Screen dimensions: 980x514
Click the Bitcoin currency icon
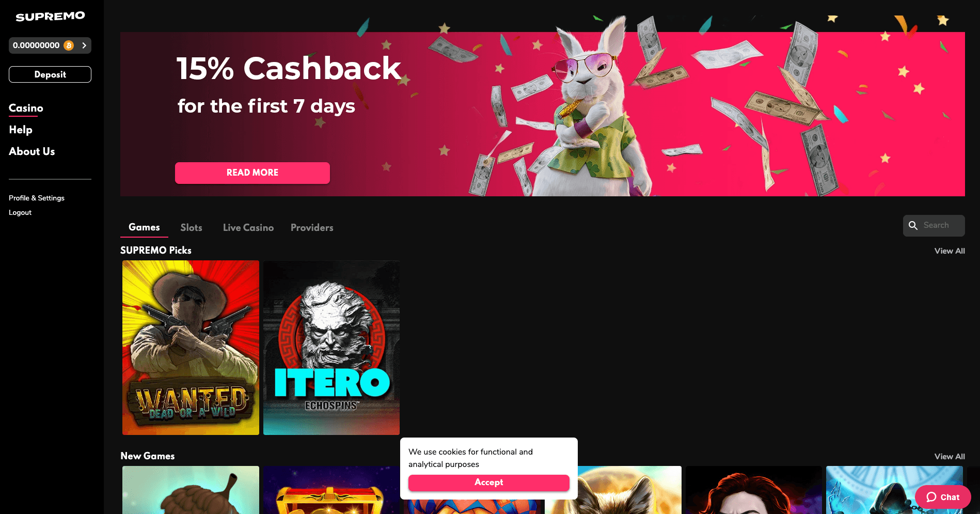69,45
